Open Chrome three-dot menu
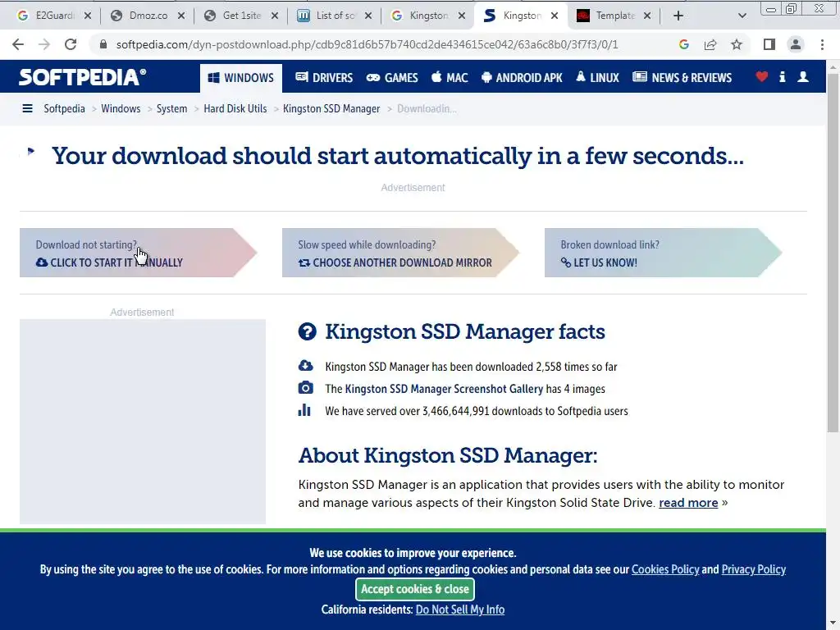 822,44
